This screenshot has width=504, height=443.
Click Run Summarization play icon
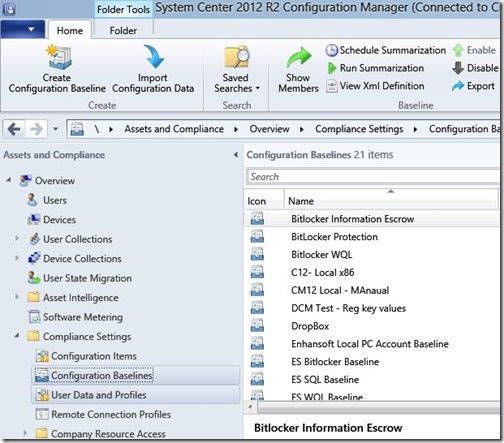click(332, 68)
